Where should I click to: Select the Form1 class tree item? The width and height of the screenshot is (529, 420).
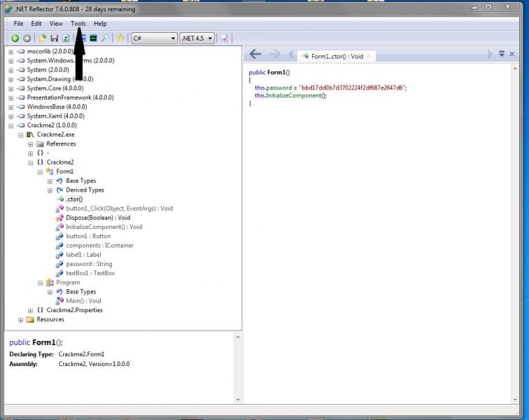(65, 171)
